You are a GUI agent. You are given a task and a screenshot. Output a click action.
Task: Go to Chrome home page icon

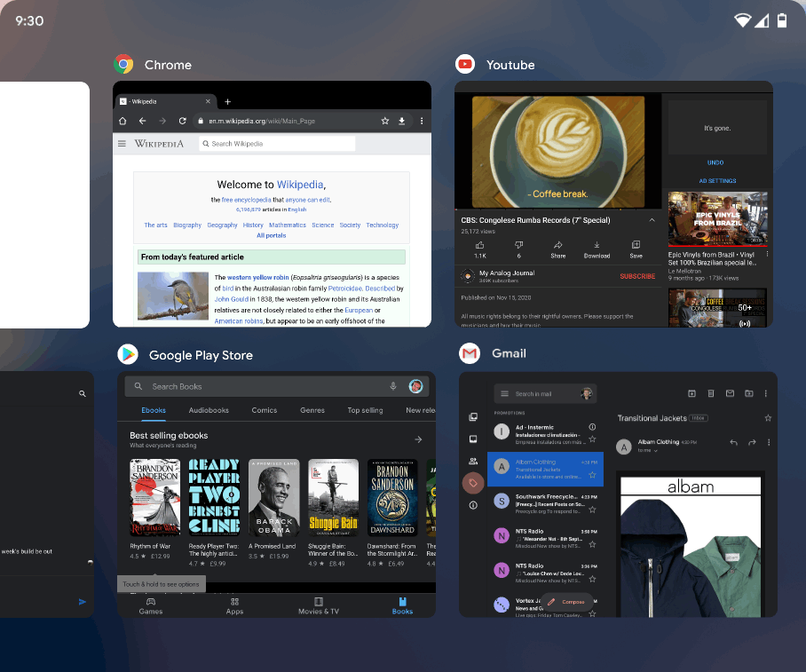pos(122,121)
